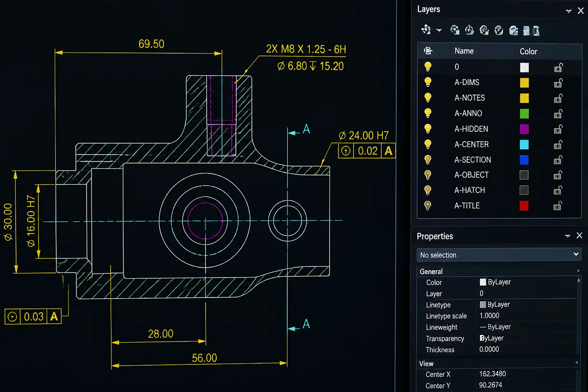The image size is (588, 392).
Task: Click fifth icon in Layers toolbar
Action: pyautogui.click(x=499, y=30)
